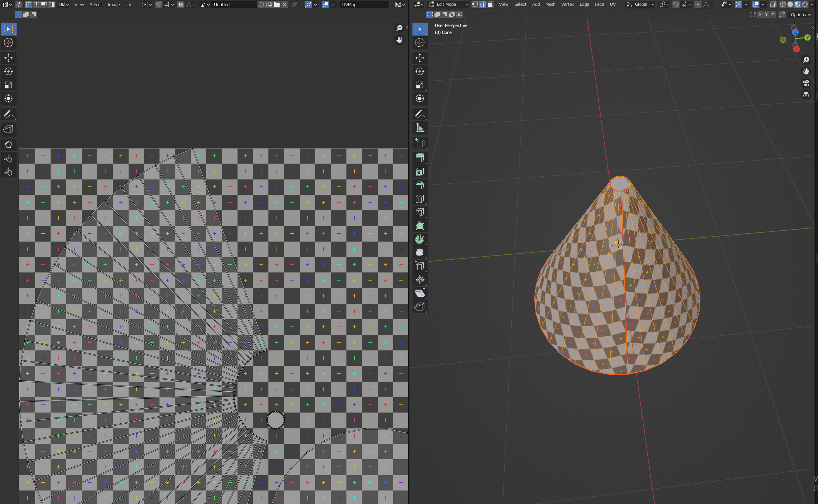The width and height of the screenshot is (818, 504).
Task: Click the Untitled image name field
Action: (x=234, y=5)
